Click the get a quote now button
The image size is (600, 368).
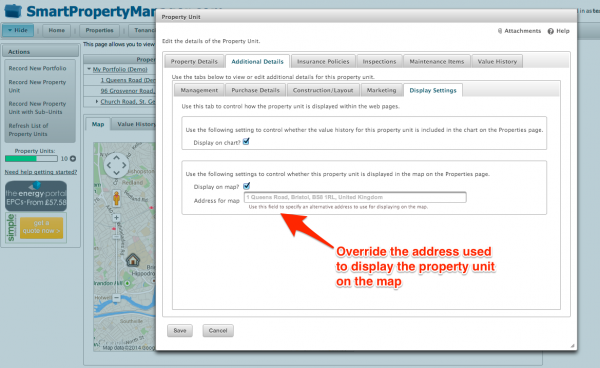click(41, 228)
